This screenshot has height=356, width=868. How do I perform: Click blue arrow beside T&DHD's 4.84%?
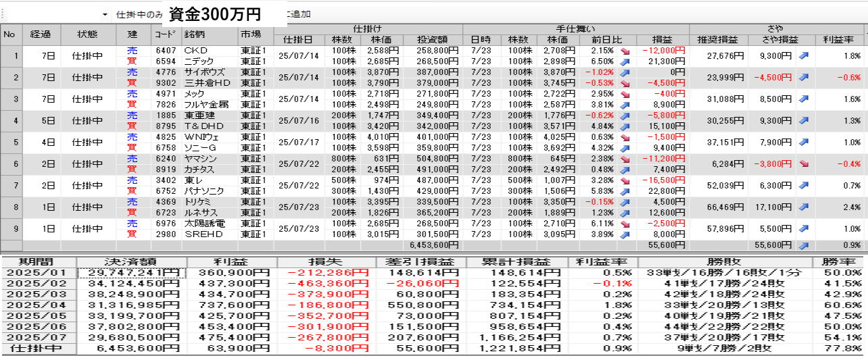[x=624, y=126]
